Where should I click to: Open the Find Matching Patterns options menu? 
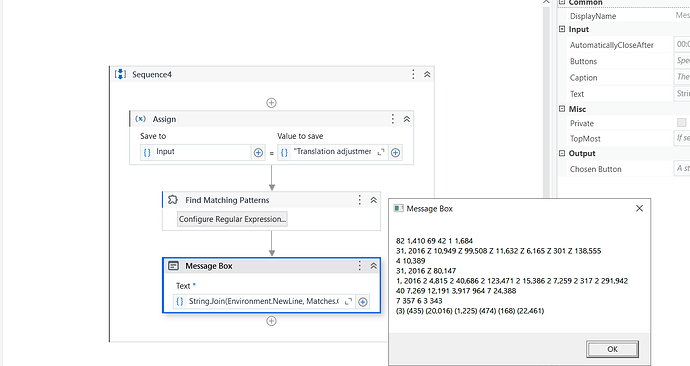pyautogui.click(x=360, y=200)
